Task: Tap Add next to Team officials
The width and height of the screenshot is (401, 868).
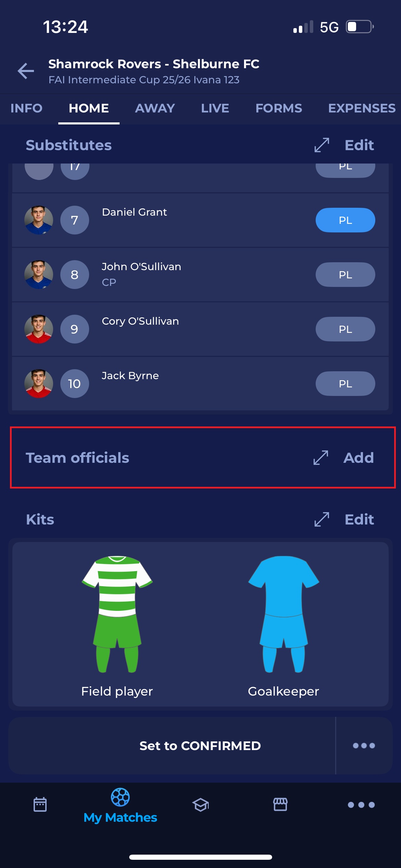Action: point(359,458)
